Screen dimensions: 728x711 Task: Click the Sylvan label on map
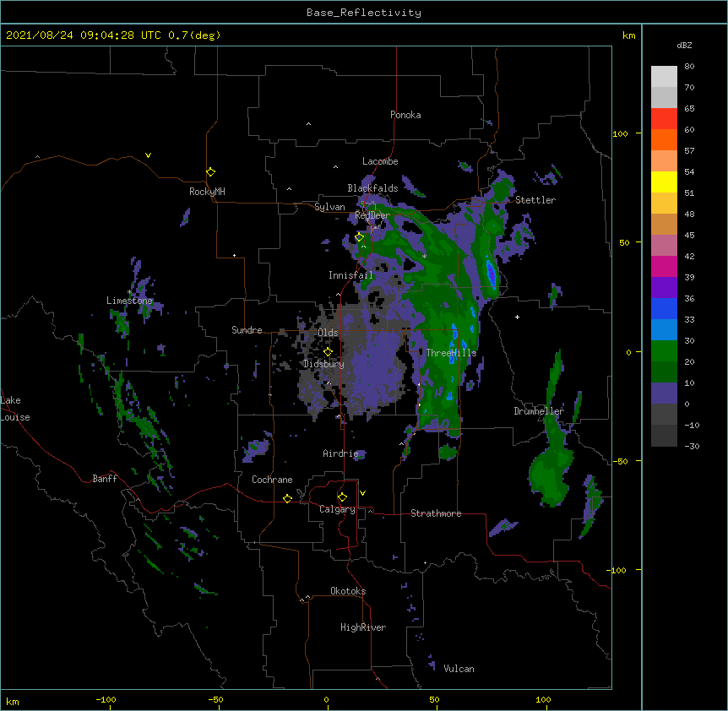coord(329,207)
